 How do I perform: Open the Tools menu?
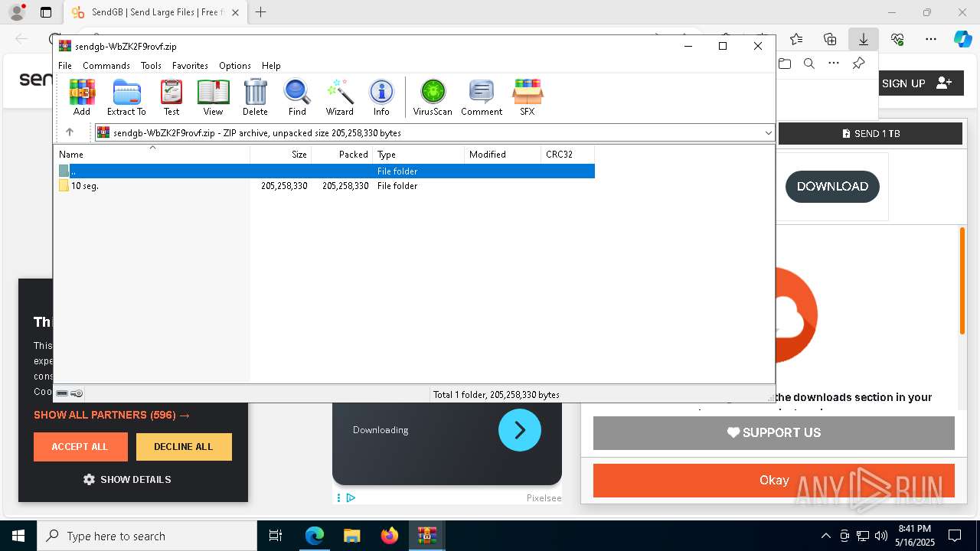[x=151, y=66]
